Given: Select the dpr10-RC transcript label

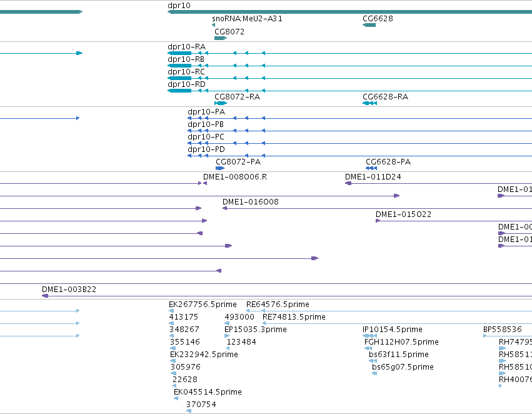Looking at the screenshot, I should click(186, 72).
